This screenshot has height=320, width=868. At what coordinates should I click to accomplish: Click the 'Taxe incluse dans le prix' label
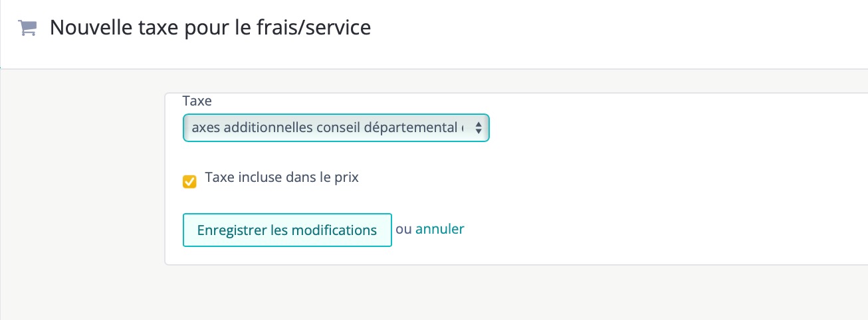pos(282,178)
